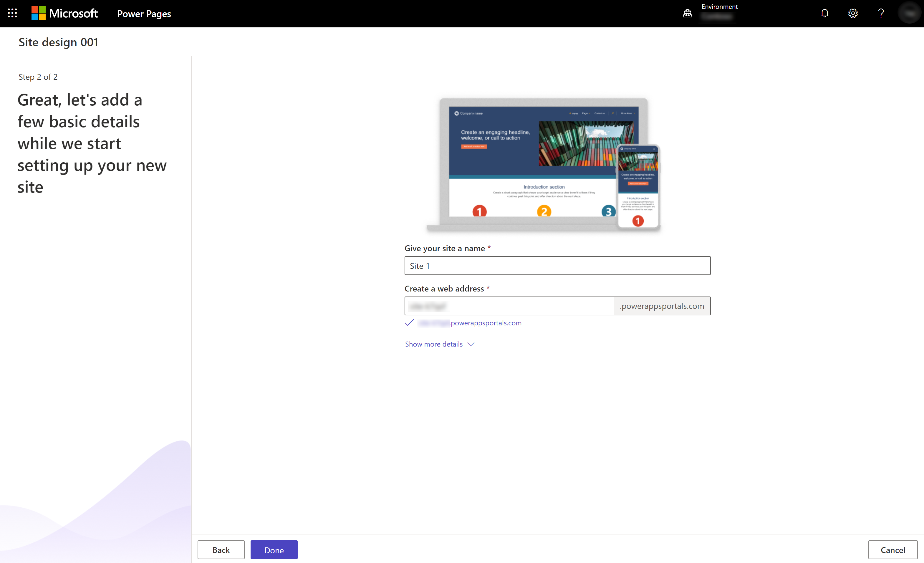
Task: Click the site name input field
Action: 557,265
